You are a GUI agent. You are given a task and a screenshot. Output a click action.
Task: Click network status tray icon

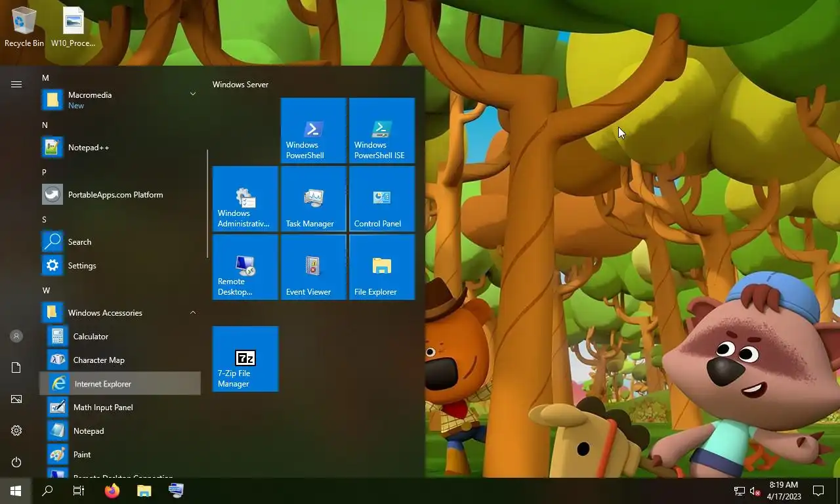coord(739,491)
